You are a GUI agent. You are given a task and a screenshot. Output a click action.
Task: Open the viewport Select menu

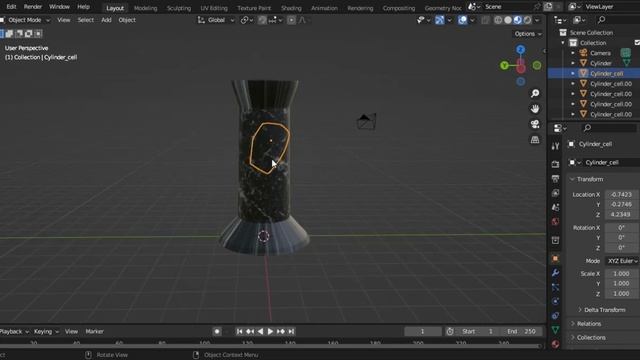coord(86,20)
